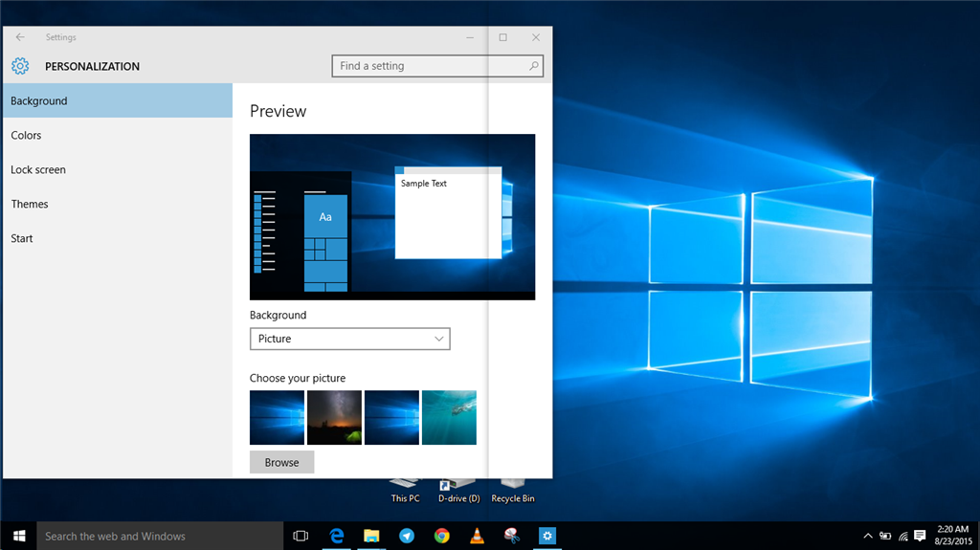980x550 pixels.
Task: Choose the underwater swimmer wallpaper thumbnail
Action: 450,417
